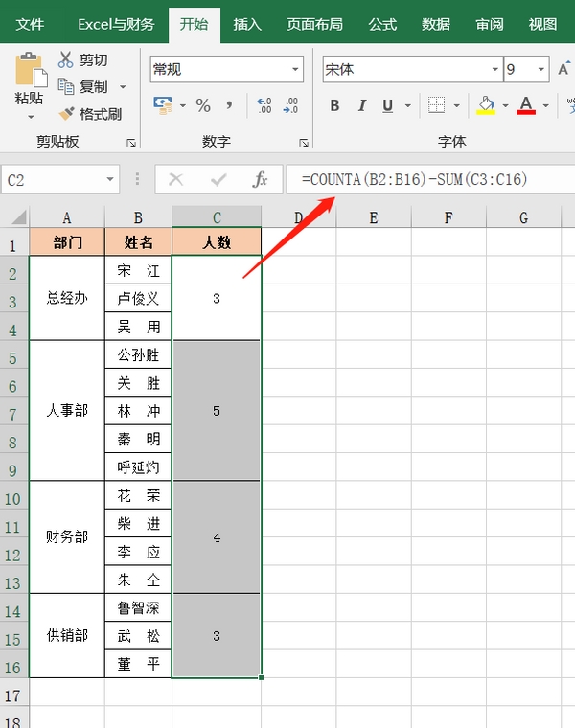Image resolution: width=575 pixels, height=728 pixels.
Task: Select column A header
Action: tap(67, 217)
